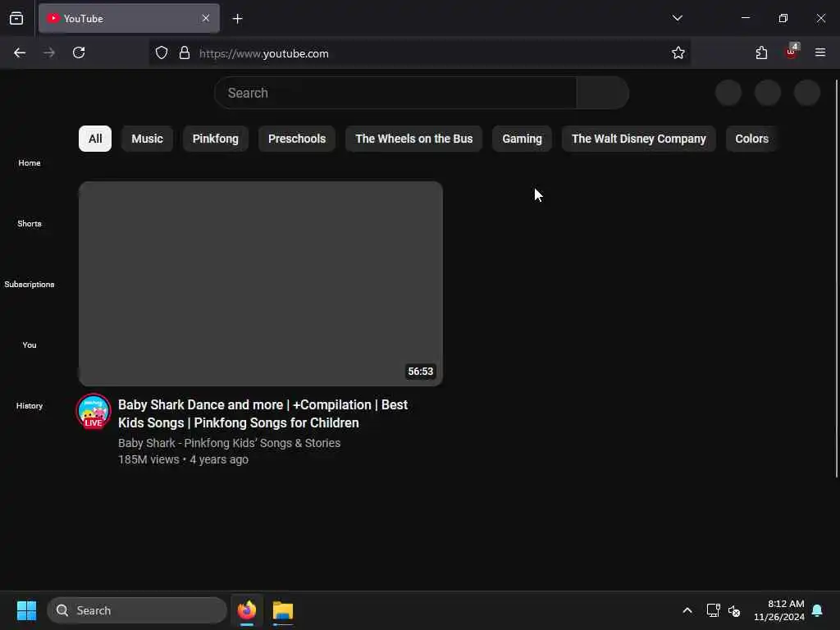840x630 pixels.
Task: Open the uBlock Origin extension icon
Action: point(792,52)
